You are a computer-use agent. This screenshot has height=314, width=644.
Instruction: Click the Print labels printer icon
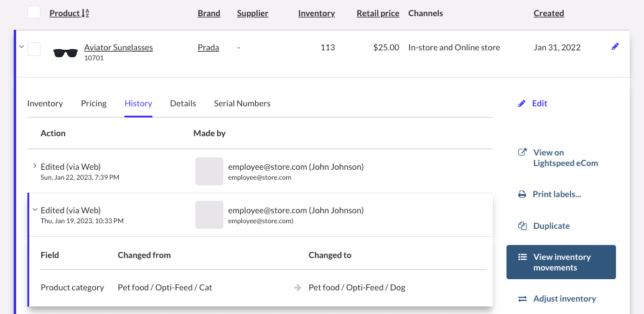[x=523, y=195]
